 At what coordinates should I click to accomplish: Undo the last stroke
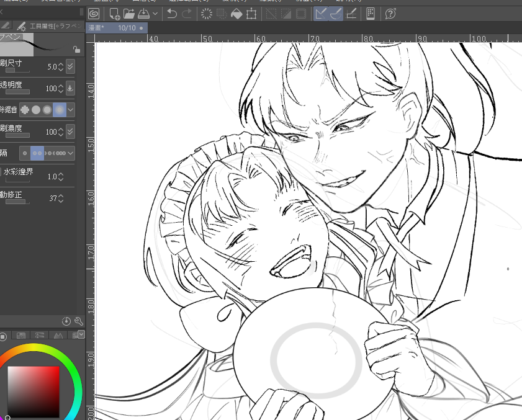tap(172, 14)
